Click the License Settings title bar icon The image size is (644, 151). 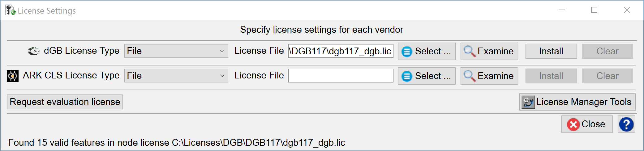pos(10,10)
